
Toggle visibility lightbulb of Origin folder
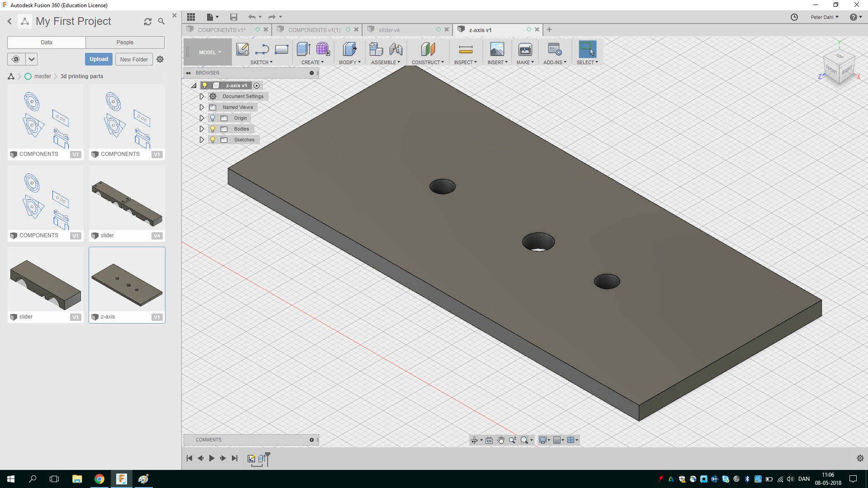(212, 118)
